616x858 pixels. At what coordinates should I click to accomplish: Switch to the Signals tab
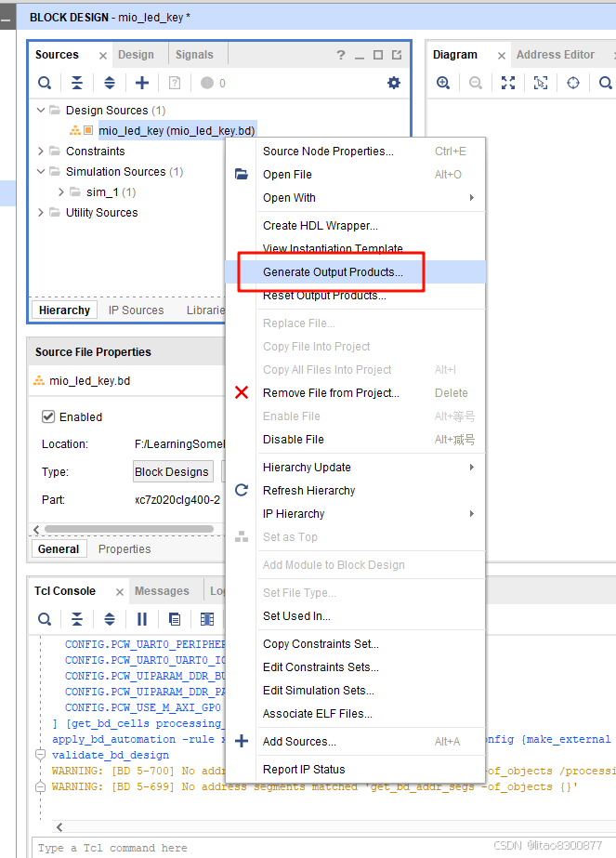pos(194,55)
